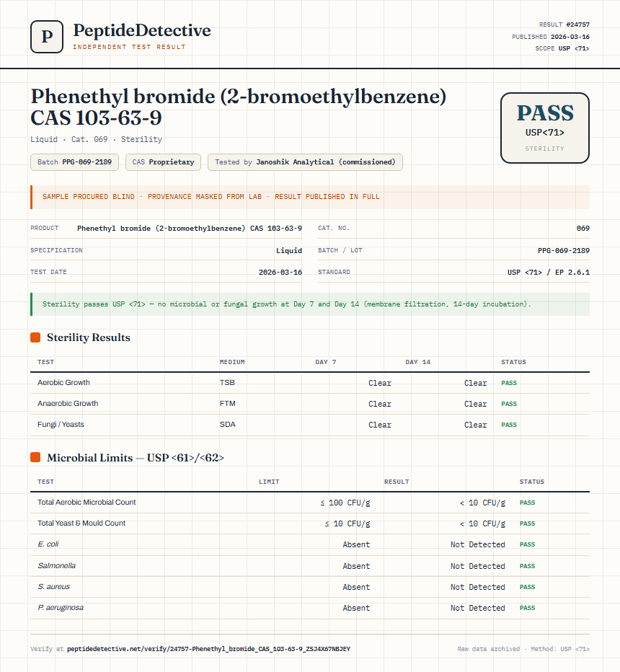
Task: Click PASS status in Anaerobic Growth row
Action: (509, 404)
